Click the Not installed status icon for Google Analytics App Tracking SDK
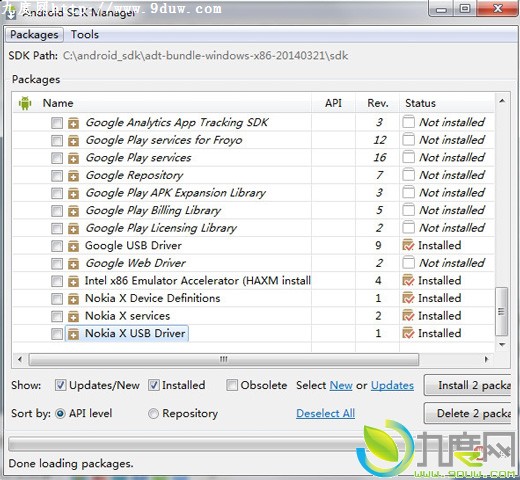This screenshot has height=480, width=520. (408, 122)
